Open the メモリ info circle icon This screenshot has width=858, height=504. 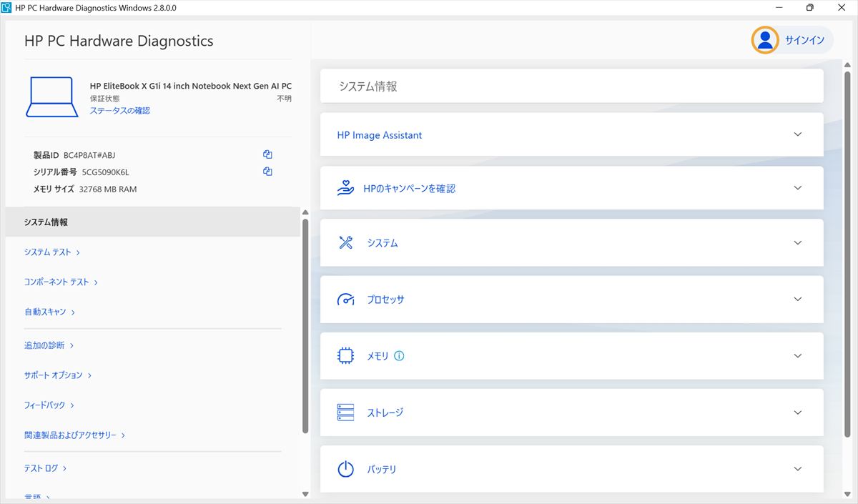pos(399,355)
